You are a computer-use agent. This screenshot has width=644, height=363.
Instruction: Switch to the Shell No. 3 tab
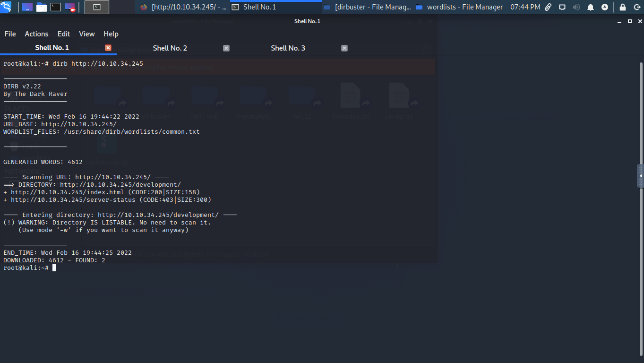(x=288, y=48)
